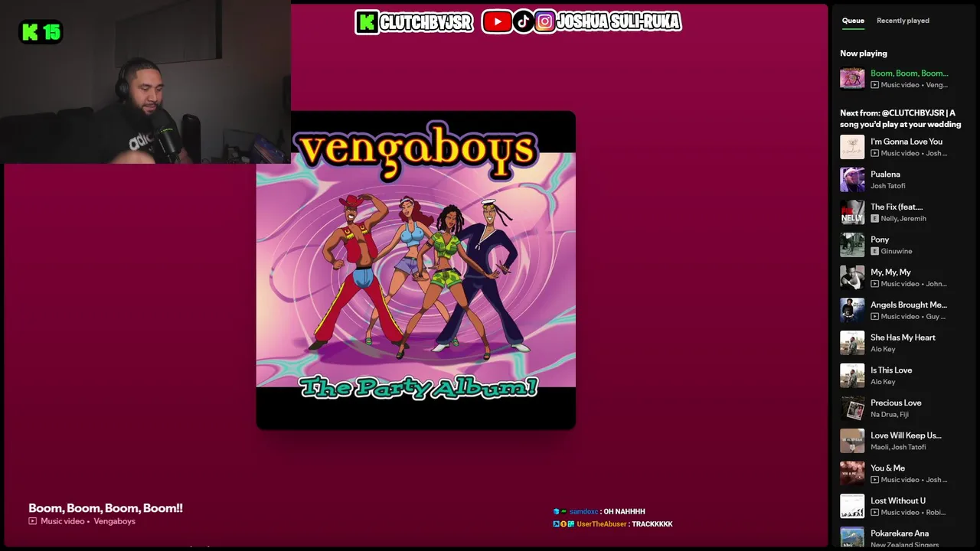This screenshot has width=980, height=551.
Task: Open Alo Key artist under Is This Love
Action: pos(883,382)
